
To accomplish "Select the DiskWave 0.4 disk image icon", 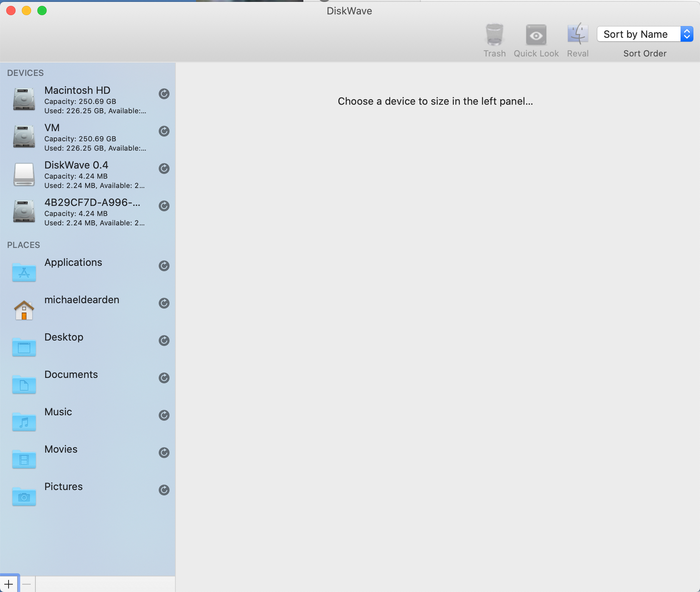I will click(24, 174).
